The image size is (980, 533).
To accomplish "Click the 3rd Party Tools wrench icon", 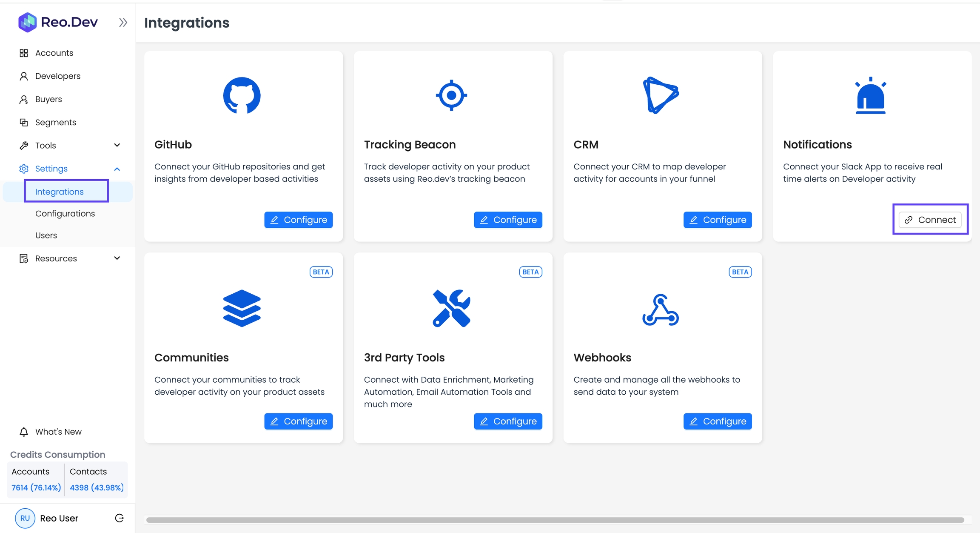I will [x=451, y=308].
